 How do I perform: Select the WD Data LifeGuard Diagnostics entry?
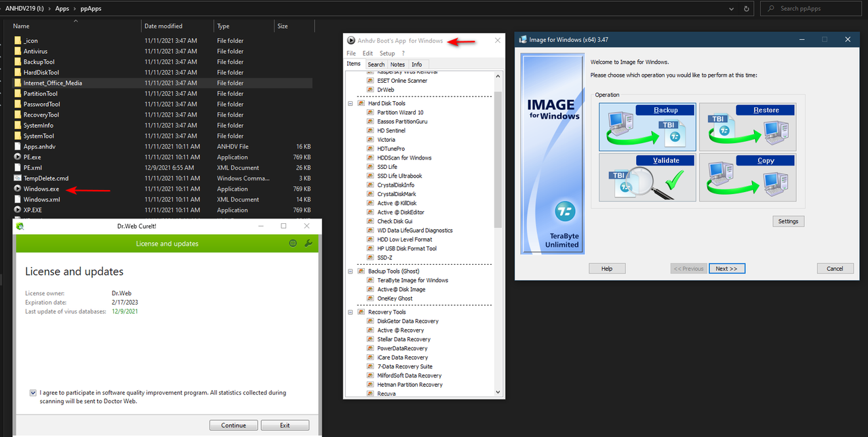pyautogui.click(x=415, y=230)
